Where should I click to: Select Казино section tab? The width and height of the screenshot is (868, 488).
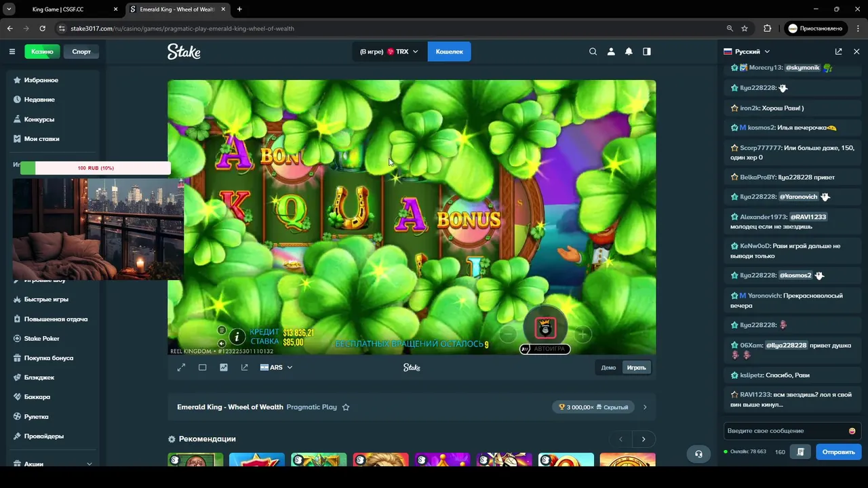[x=42, y=52]
